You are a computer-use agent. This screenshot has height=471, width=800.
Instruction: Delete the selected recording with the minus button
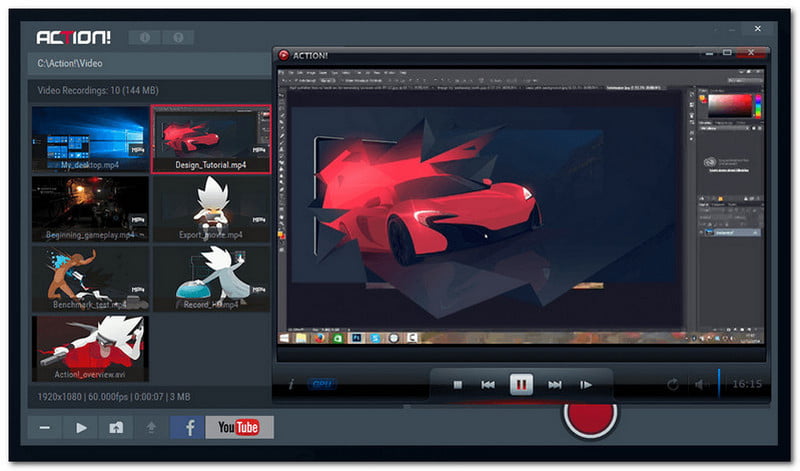tap(45, 428)
